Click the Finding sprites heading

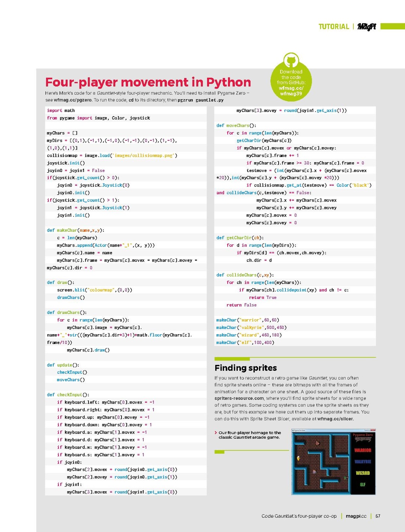click(x=246, y=368)
